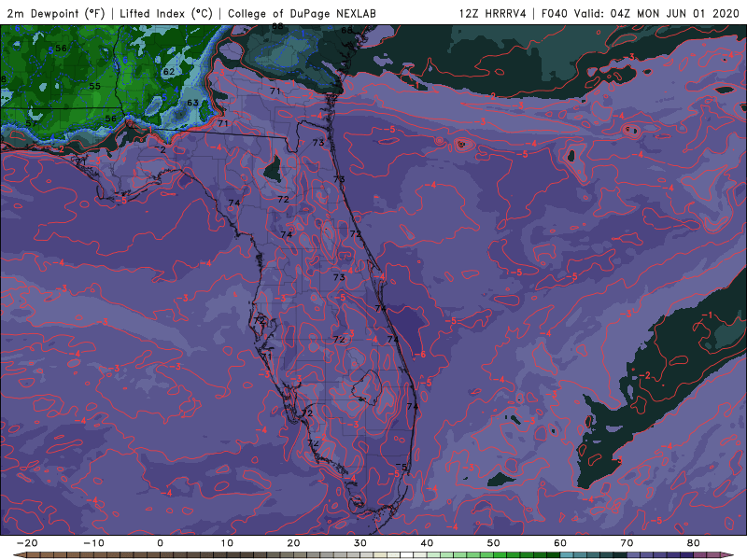
Task: Click the right arrow end of color bar
Action: [727, 555]
